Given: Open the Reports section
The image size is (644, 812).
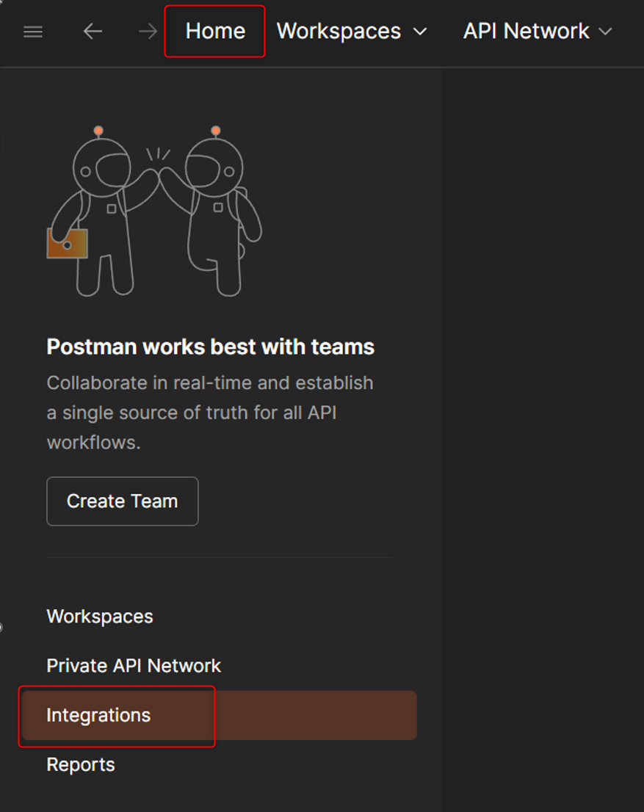Looking at the screenshot, I should [81, 764].
